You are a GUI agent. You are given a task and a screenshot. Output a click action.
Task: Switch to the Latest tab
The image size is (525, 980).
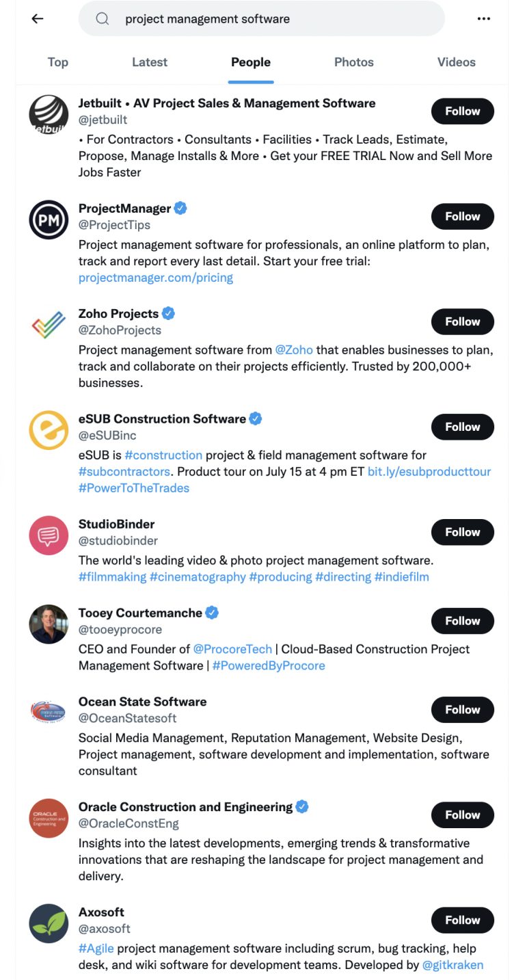pos(149,62)
